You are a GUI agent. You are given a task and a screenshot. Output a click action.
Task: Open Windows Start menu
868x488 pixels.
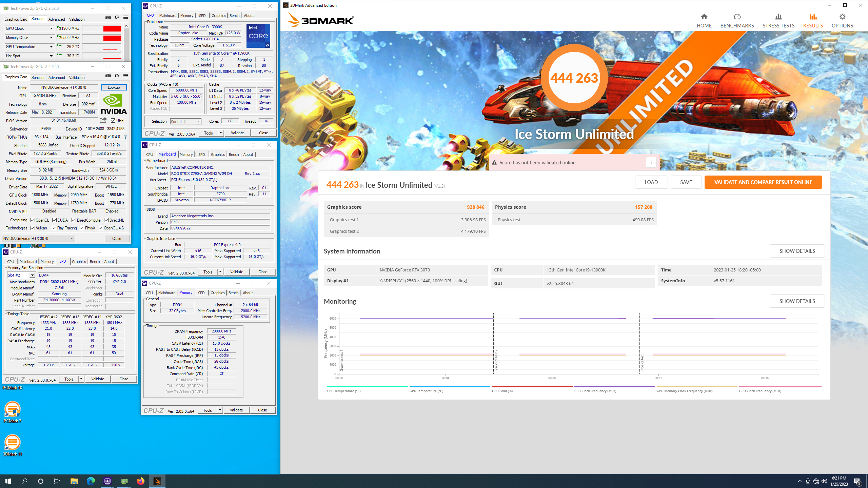[x=8, y=481]
